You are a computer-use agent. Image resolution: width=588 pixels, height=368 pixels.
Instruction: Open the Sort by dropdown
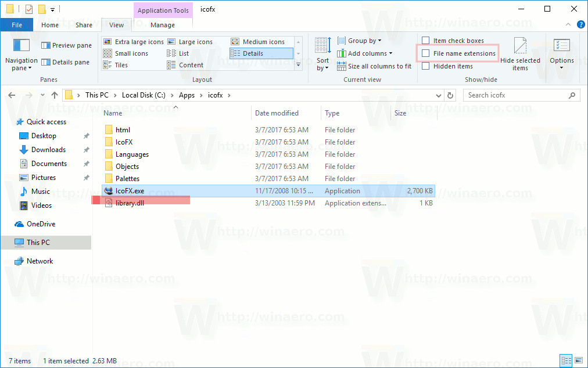tap(322, 52)
